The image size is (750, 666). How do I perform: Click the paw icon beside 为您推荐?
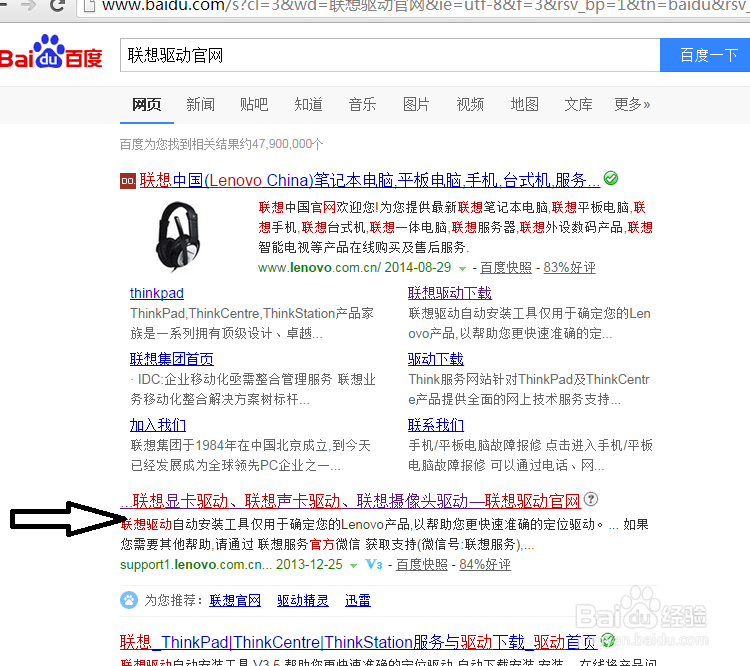pyautogui.click(x=129, y=600)
